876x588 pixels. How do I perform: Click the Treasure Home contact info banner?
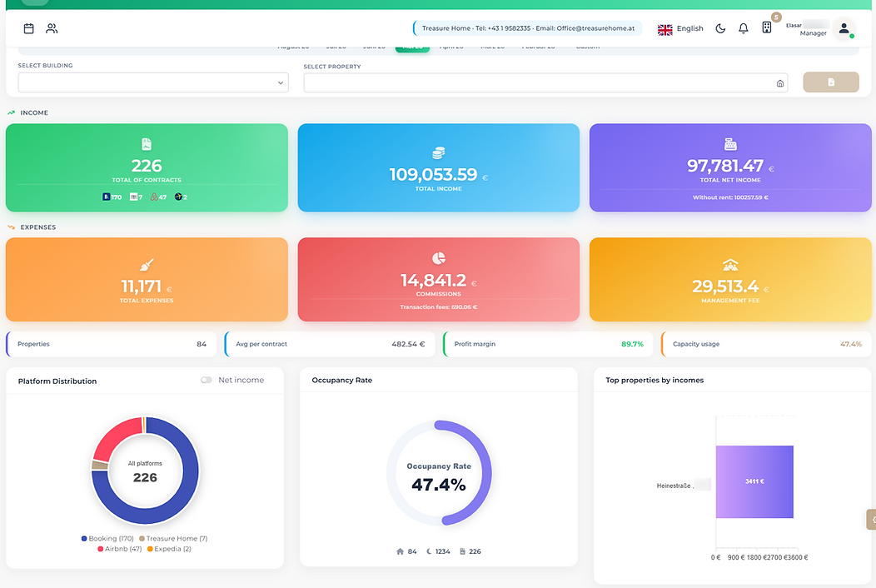[528, 28]
